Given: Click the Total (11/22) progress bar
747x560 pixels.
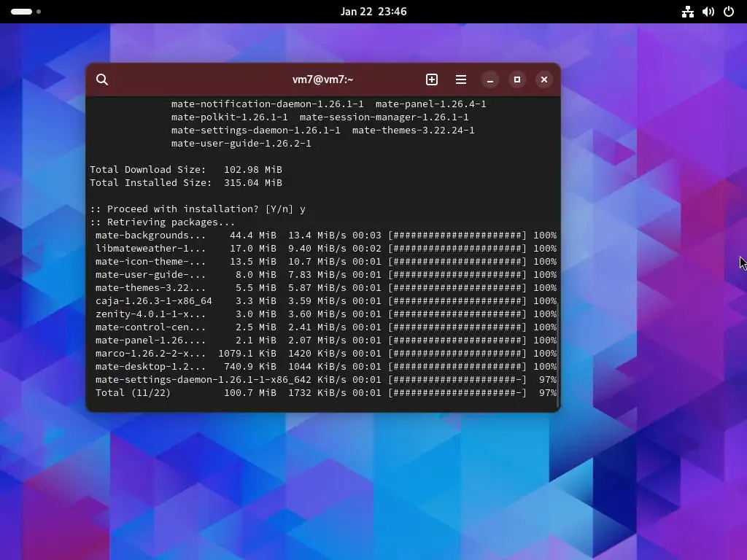Looking at the screenshot, I should (457, 393).
